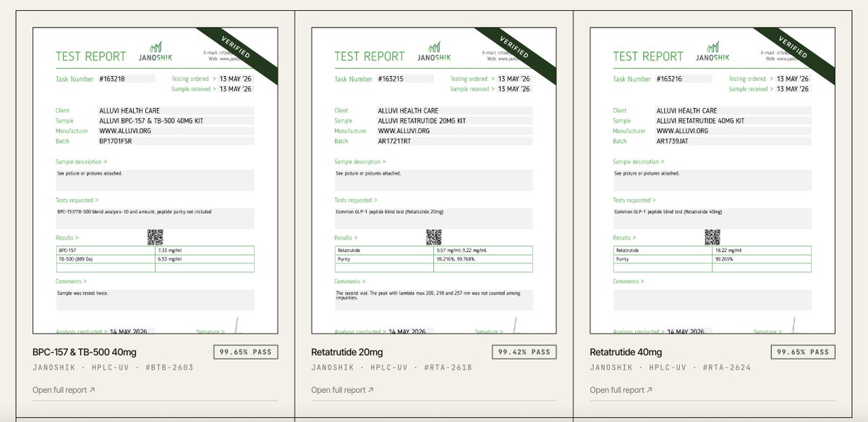Open the Retatrutide 20mg test report thumbnail

433,181
